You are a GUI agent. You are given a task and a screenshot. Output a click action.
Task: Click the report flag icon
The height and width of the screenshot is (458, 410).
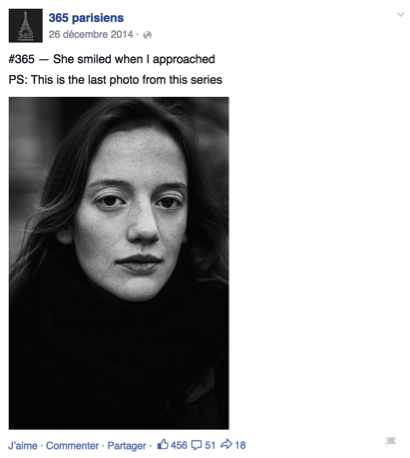390,442
